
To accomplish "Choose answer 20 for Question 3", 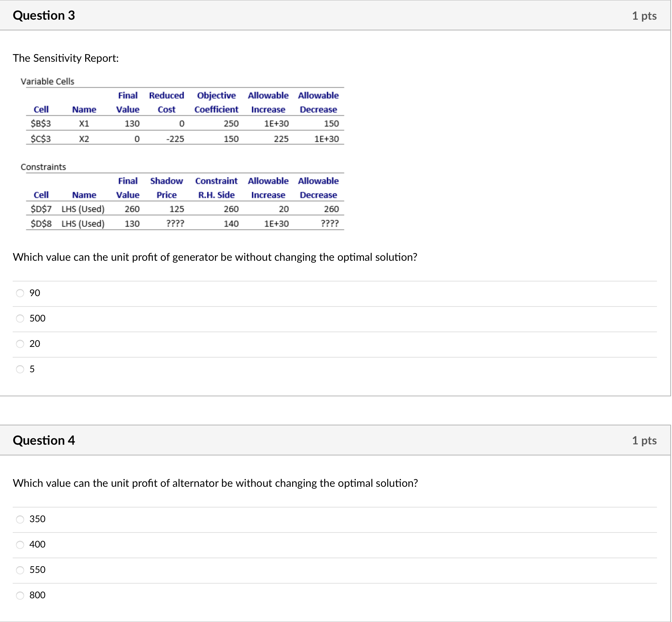I will click(x=20, y=344).
